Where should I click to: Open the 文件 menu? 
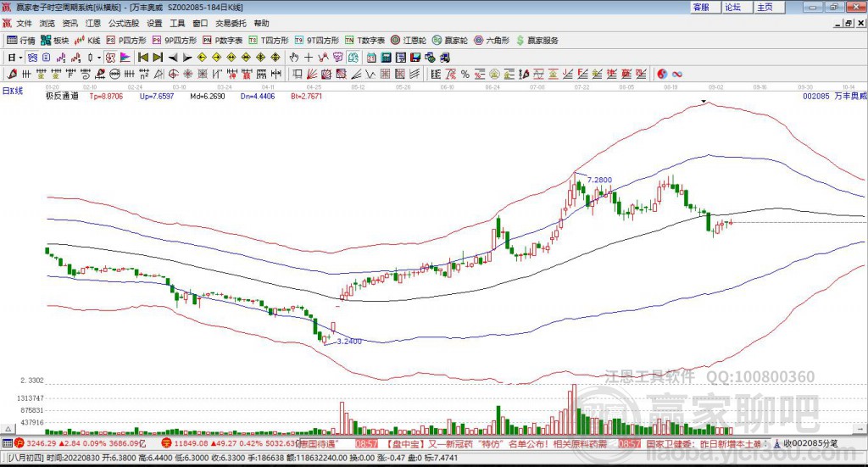pyautogui.click(x=25, y=23)
